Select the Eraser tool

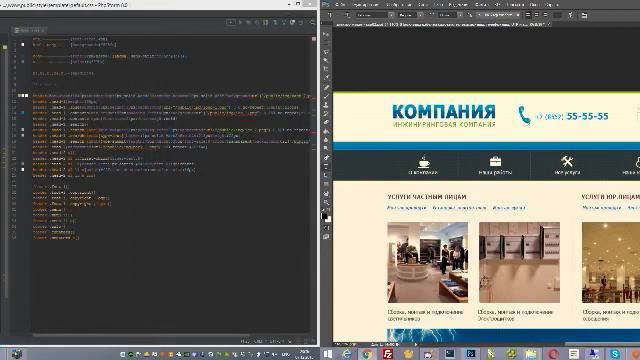326,122
